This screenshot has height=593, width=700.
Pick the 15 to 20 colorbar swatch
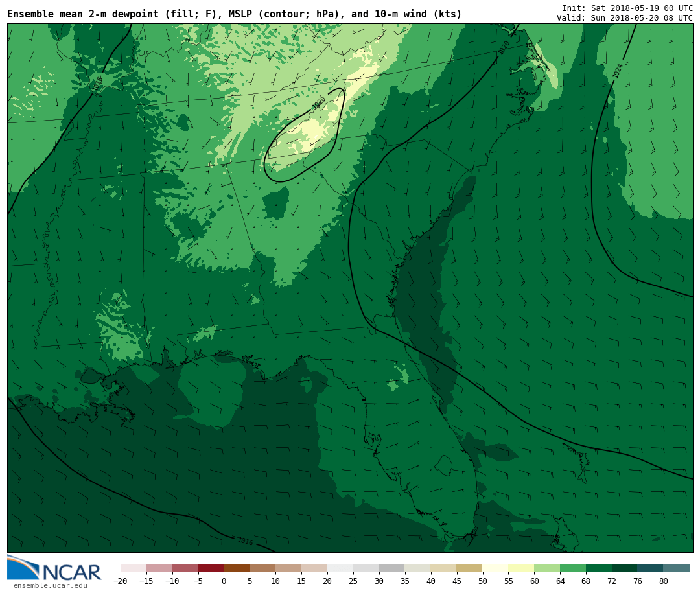tap(315, 568)
